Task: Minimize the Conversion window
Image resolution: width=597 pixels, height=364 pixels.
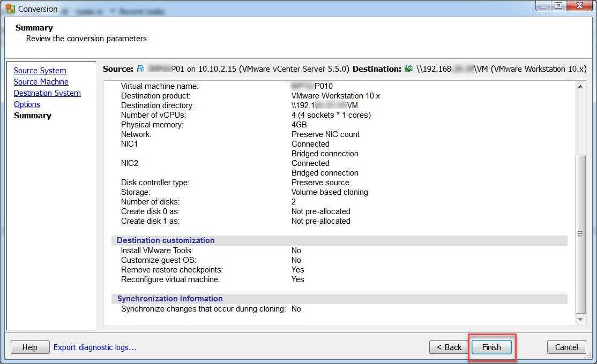Action: (x=543, y=6)
